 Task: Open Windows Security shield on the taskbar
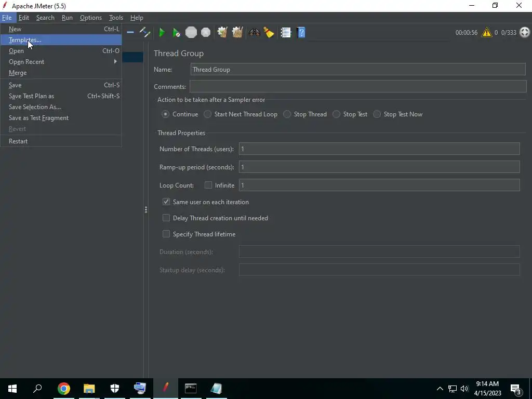[115, 389]
